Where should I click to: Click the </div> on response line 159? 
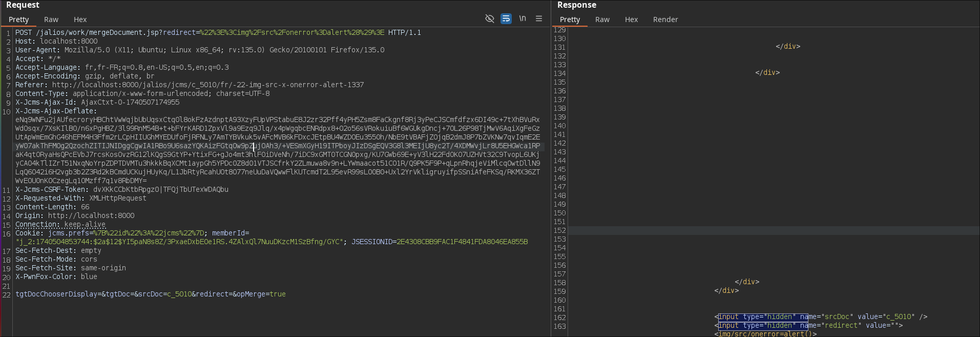pyautogui.click(x=726, y=290)
